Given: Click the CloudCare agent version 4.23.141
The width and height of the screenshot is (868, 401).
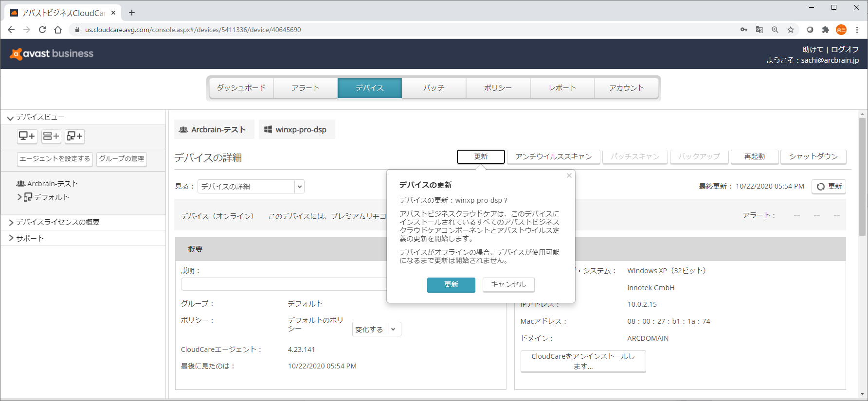Looking at the screenshot, I should (301, 349).
